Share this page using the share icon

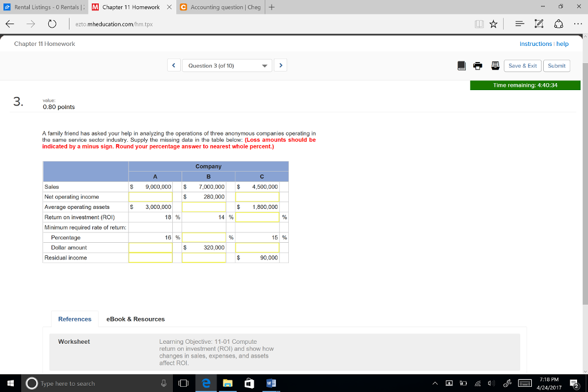(558, 24)
